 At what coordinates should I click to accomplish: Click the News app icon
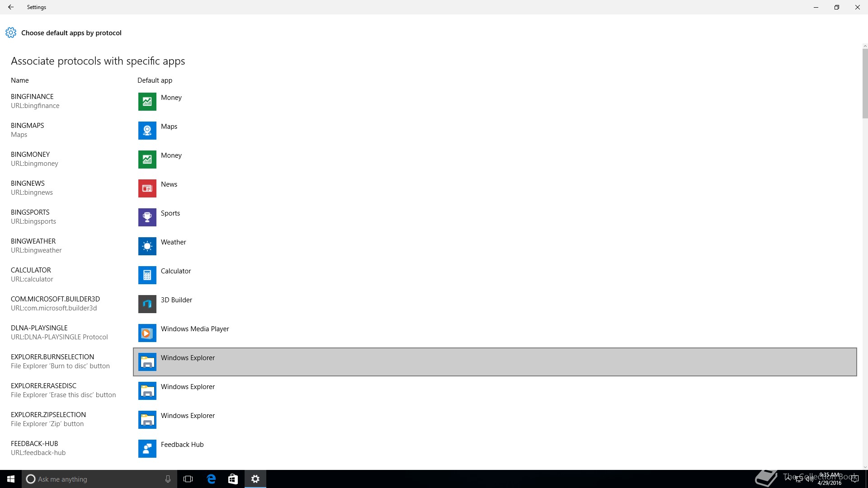[x=147, y=188]
